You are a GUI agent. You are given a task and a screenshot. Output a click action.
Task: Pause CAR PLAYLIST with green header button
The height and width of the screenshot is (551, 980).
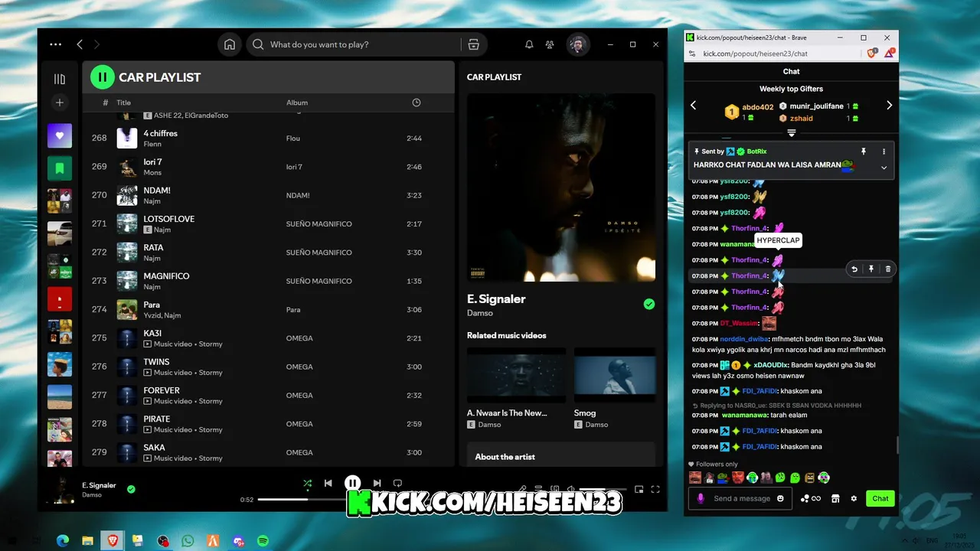(x=102, y=77)
